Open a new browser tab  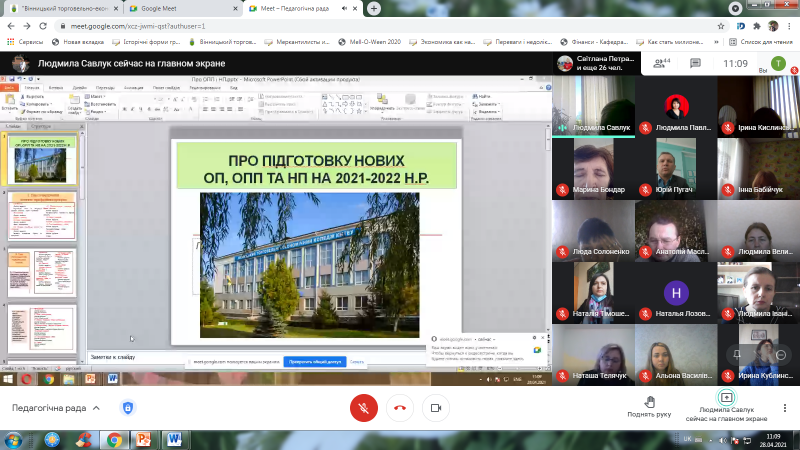click(x=374, y=9)
